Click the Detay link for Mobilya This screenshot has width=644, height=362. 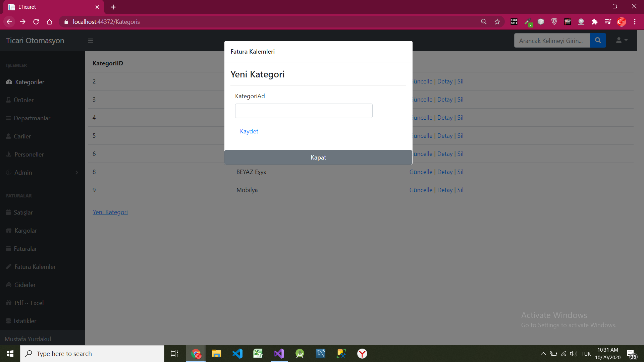coord(445,190)
